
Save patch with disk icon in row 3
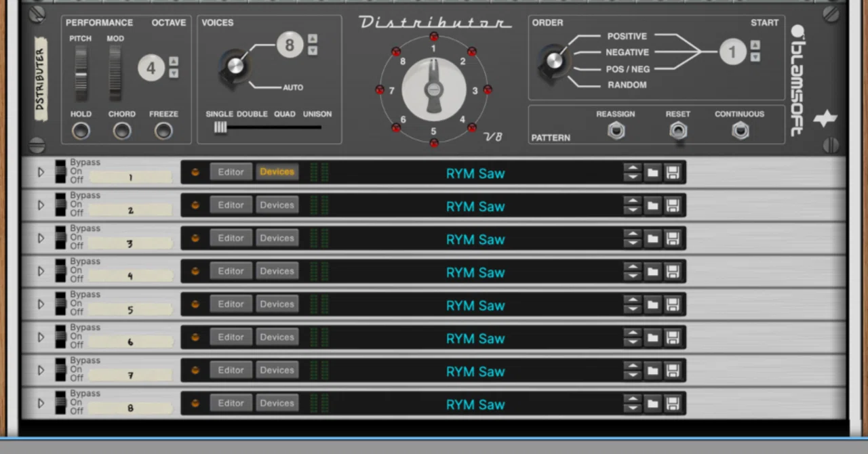(673, 239)
